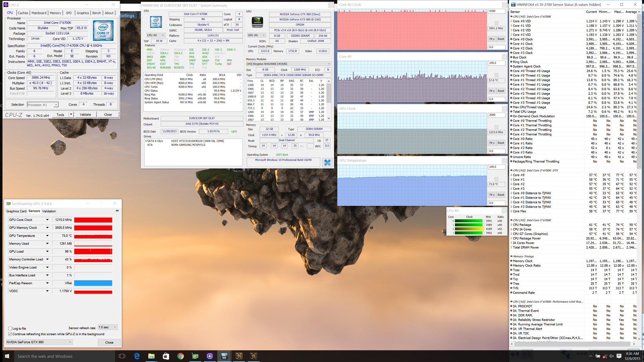Viewport: 644px width, 362px height.
Task: Open the sensor refresh rate dropdown
Action: point(107,327)
